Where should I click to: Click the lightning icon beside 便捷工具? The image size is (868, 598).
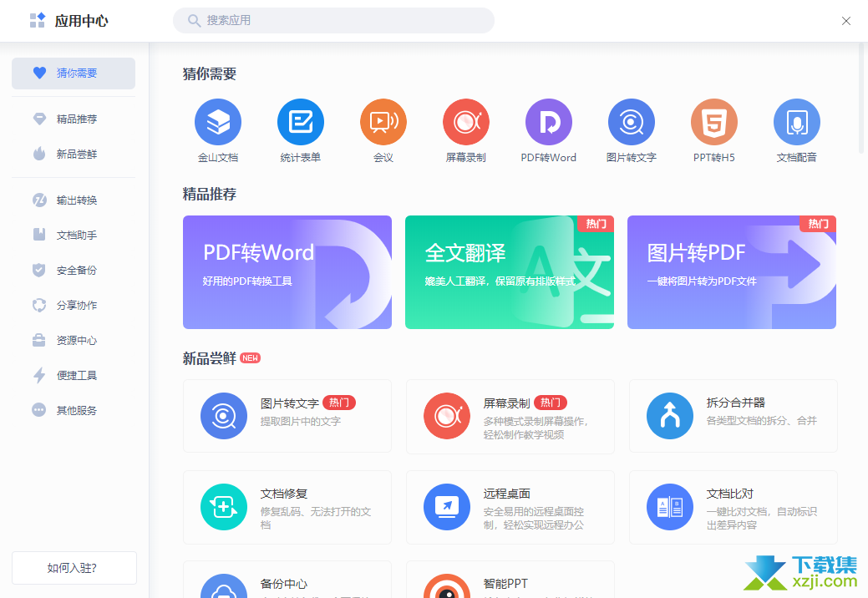[38, 375]
